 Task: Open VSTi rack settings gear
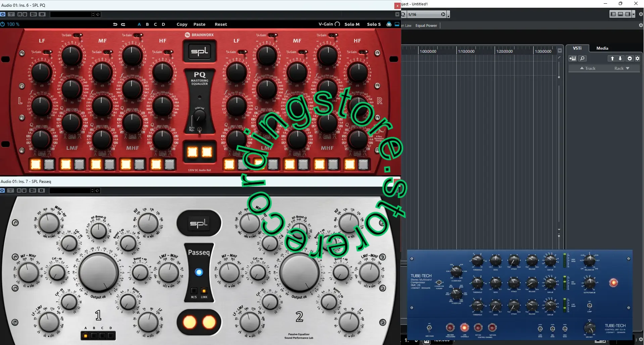coord(637,58)
